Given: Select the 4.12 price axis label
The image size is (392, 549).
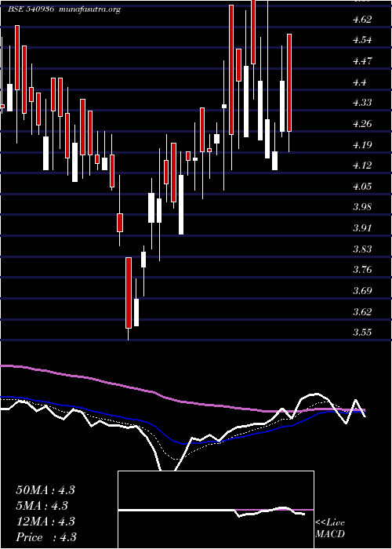Looking at the screenshot, I should point(362,165).
